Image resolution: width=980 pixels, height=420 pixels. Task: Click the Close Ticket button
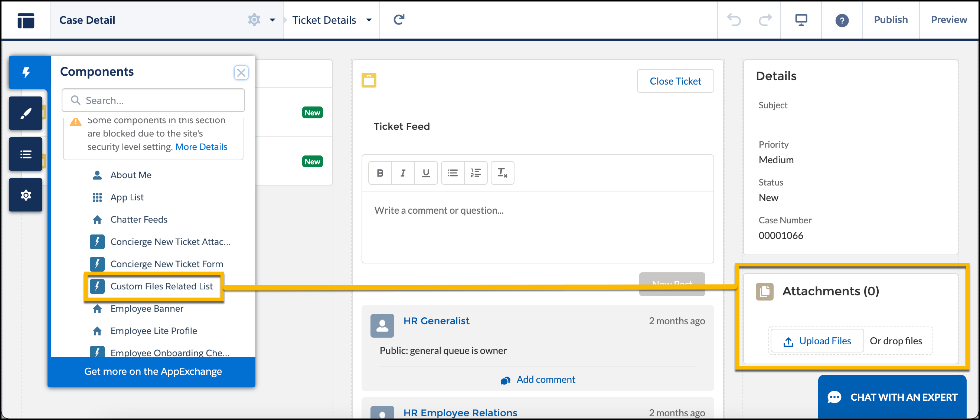click(675, 81)
